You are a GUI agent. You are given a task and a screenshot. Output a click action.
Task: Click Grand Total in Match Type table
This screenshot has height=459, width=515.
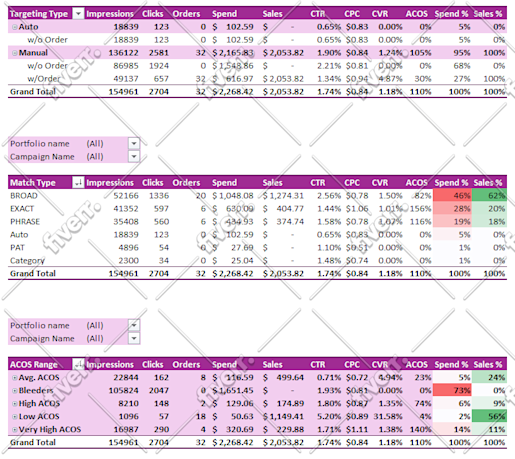point(33,274)
